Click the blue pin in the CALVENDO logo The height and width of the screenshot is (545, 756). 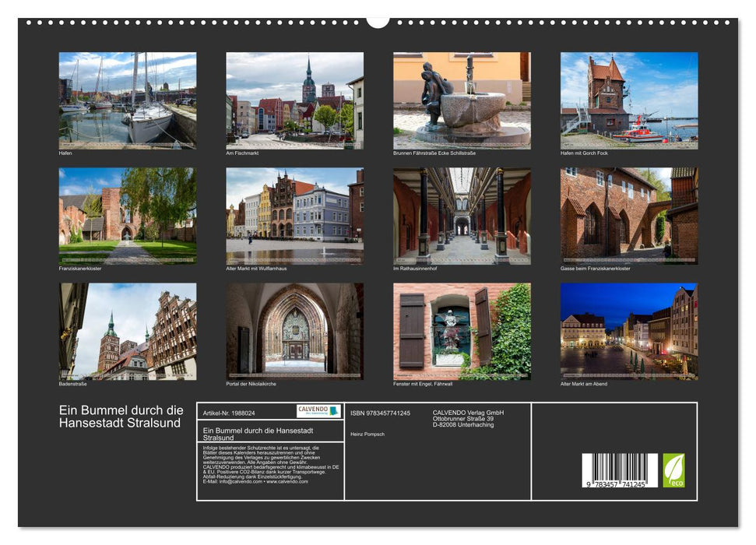click(333, 412)
